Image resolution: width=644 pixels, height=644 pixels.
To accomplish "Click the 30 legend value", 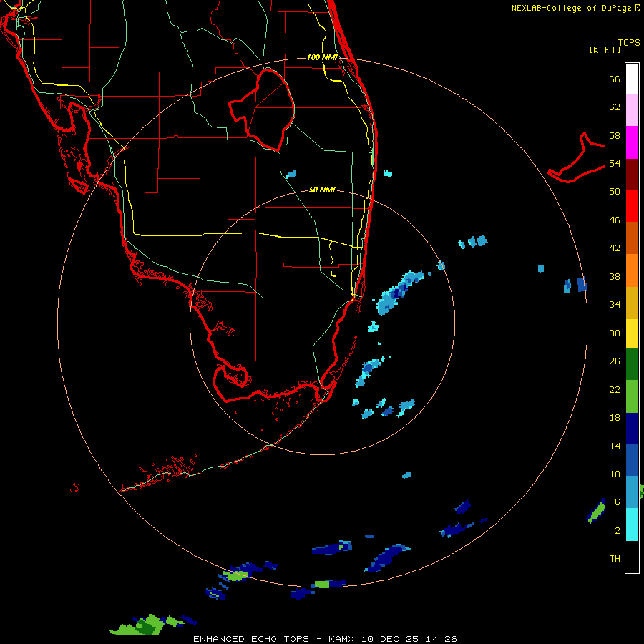I will 615,333.
